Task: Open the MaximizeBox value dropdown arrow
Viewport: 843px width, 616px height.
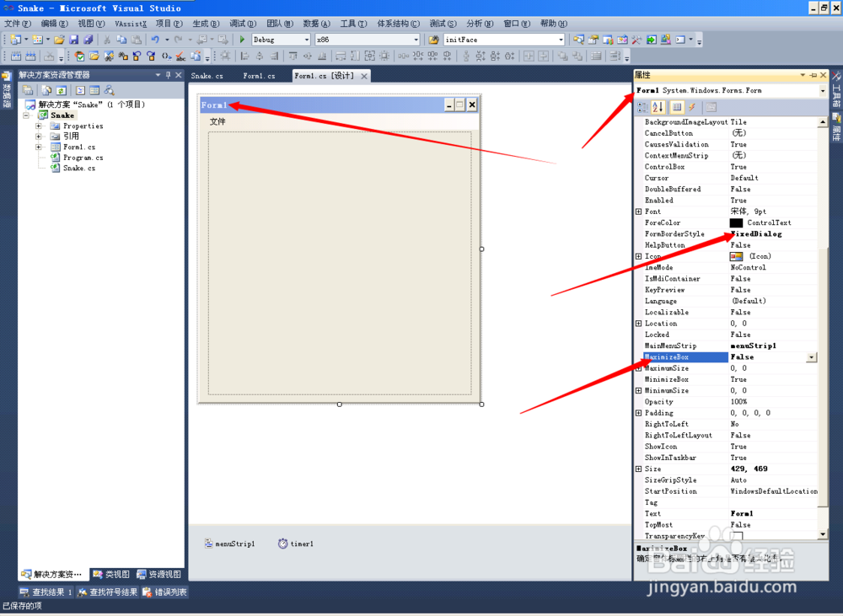Action: pyautogui.click(x=811, y=357)
